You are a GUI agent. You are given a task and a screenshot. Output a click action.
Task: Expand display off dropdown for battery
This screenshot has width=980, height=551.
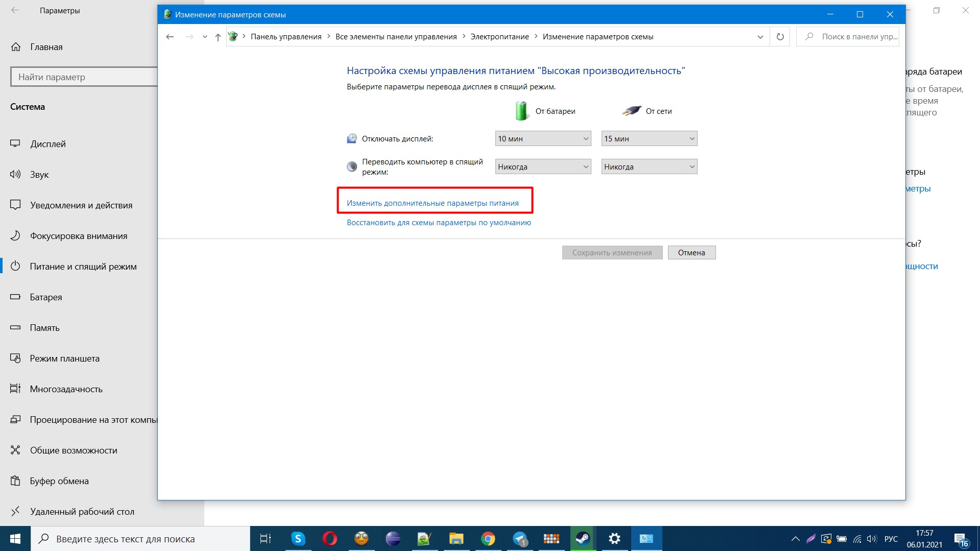pos(543,139)
